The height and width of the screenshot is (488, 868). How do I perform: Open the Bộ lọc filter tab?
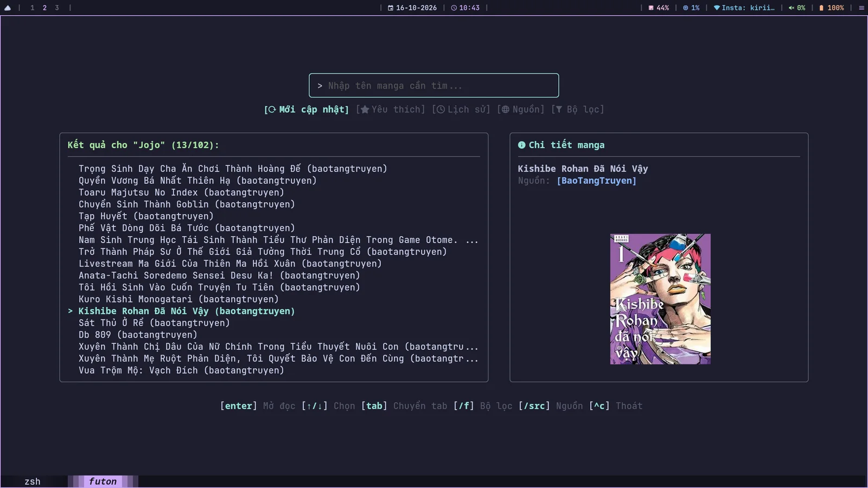(578, 110)
